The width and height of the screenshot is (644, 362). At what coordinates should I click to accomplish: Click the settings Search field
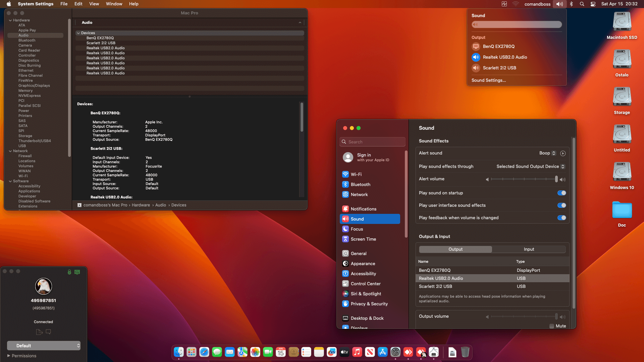[x=372, y=142]
